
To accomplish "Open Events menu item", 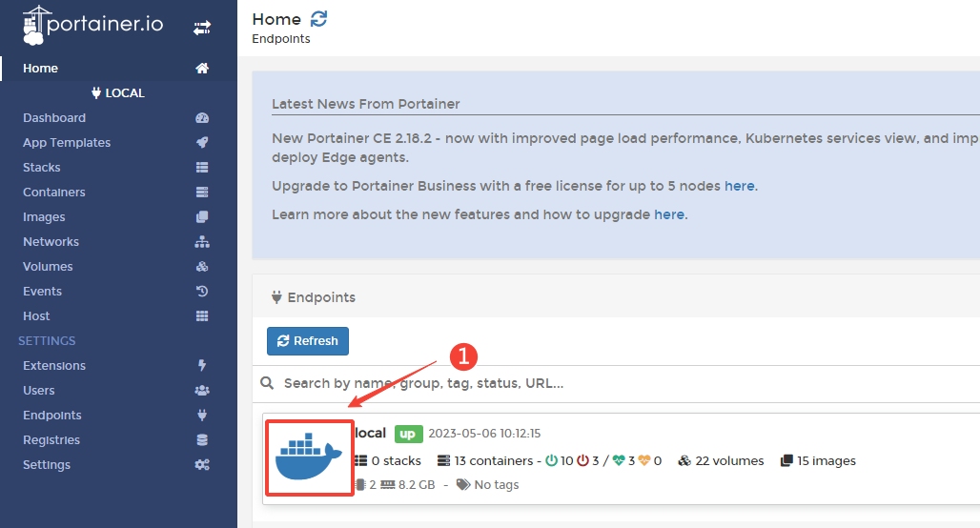I will pos(43,292).
